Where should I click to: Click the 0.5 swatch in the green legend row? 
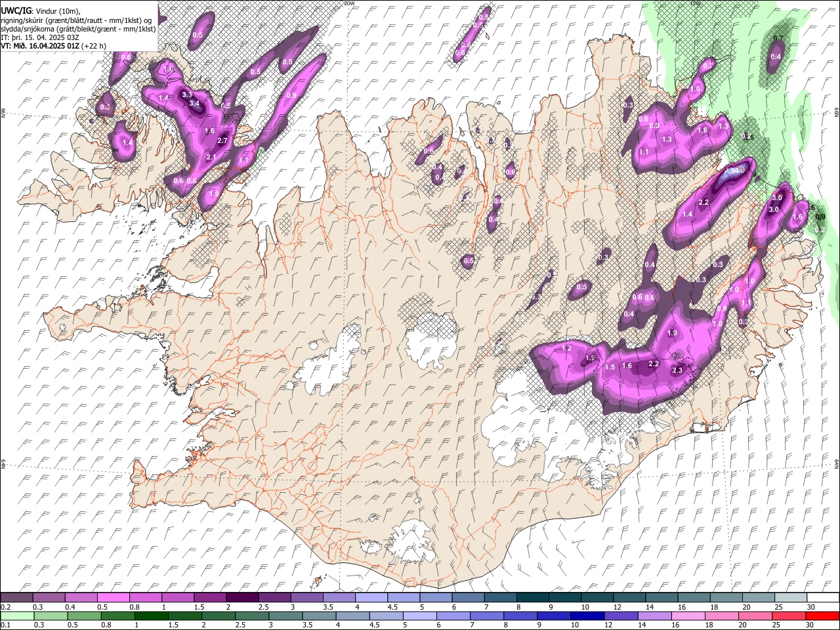coord(84,616)
